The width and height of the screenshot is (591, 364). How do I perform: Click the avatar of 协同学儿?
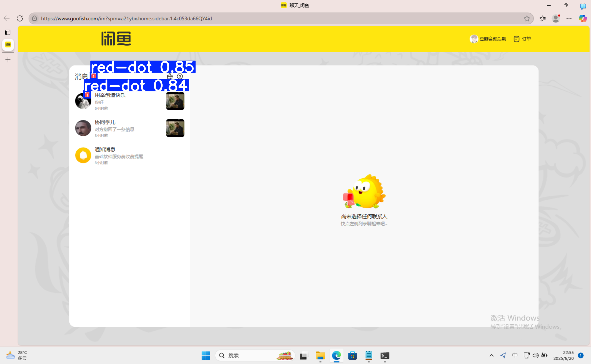point(83,128)
